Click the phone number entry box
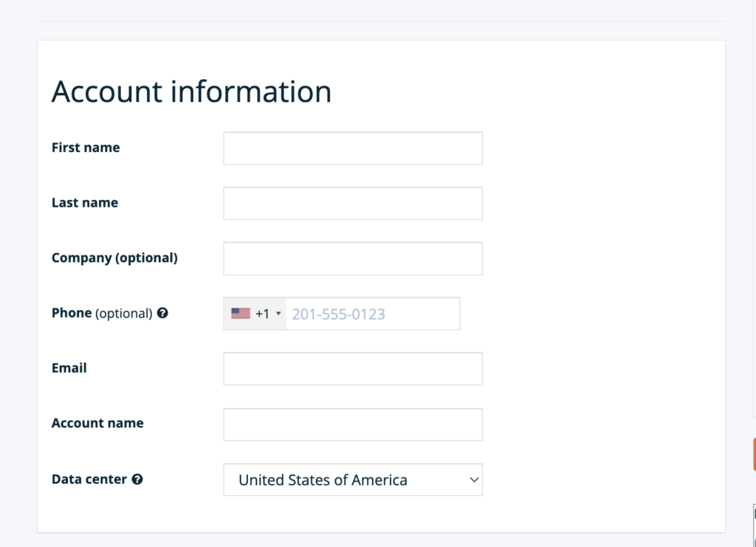The image size is (756, 547). point(373,313)
